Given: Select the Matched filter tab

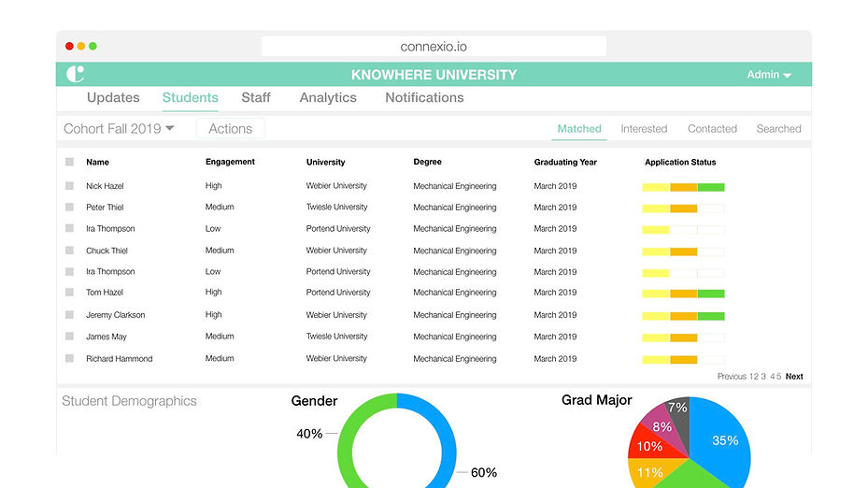Looking at the screenshot, I should tap(579, 128).
